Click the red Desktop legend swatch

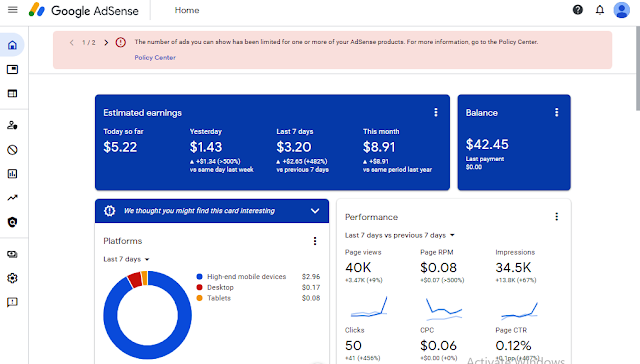click(x=199, y=287)
